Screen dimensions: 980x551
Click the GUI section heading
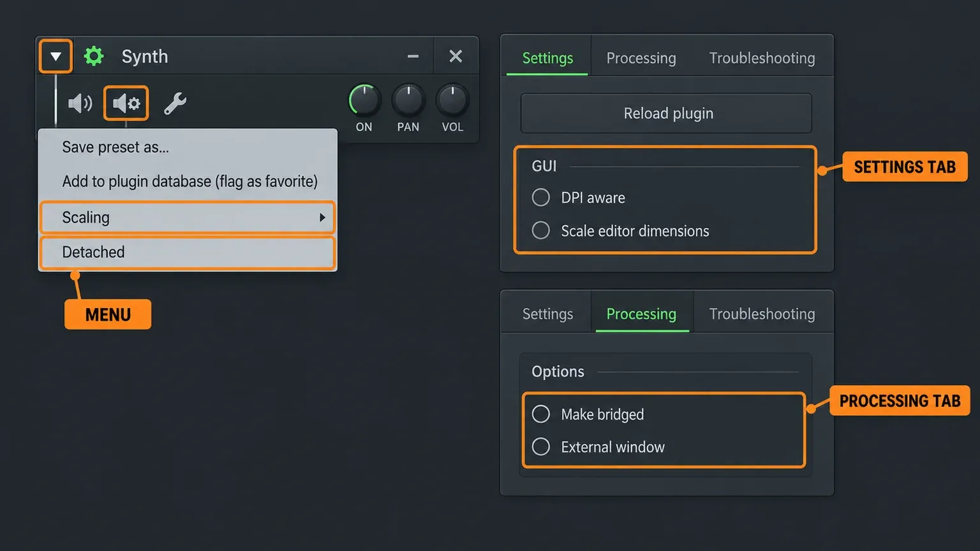click(544, 166)
